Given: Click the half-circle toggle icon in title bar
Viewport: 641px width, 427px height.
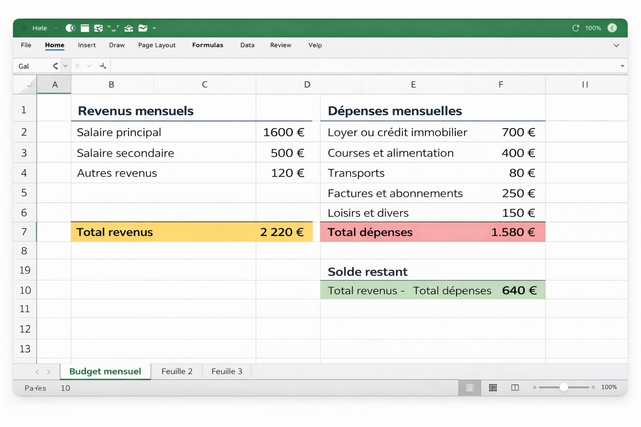Looking at the screenshot, I should (69, 28).
